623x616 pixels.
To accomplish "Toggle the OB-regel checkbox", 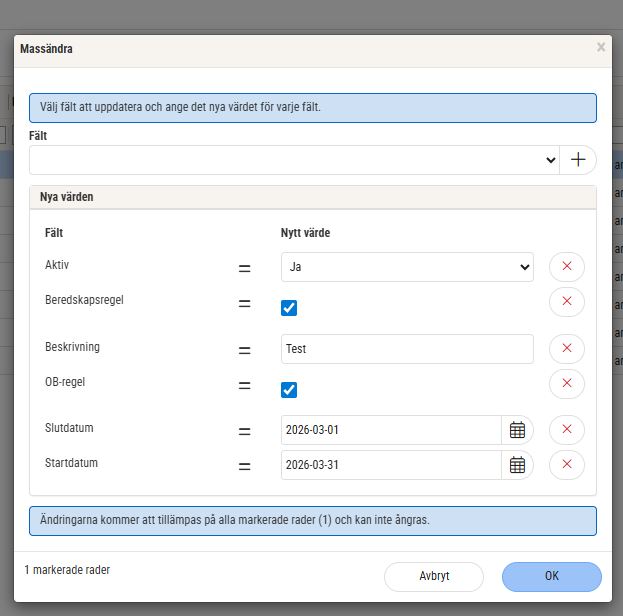I will (x=289, y=390).
